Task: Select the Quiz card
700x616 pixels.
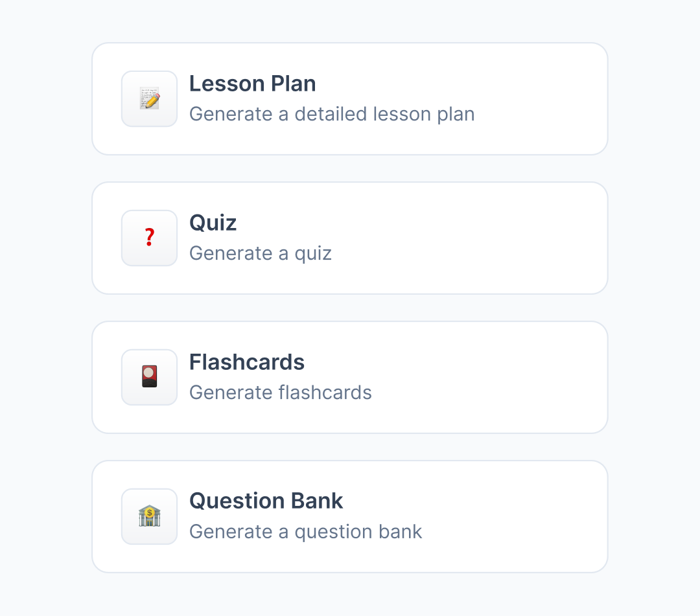Action: click(350, 238)
